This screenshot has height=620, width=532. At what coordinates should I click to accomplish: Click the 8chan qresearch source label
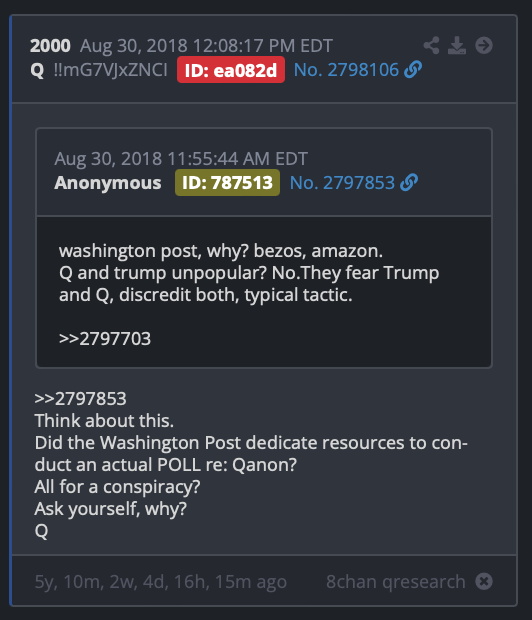click(396, 582)
